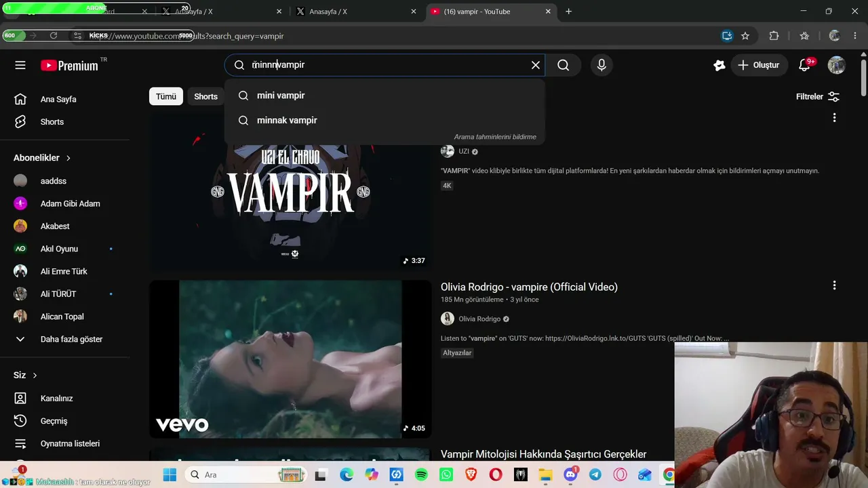The image size is (868, 488).
Task: Click the Windows taskbar search box
Action: 247,474
